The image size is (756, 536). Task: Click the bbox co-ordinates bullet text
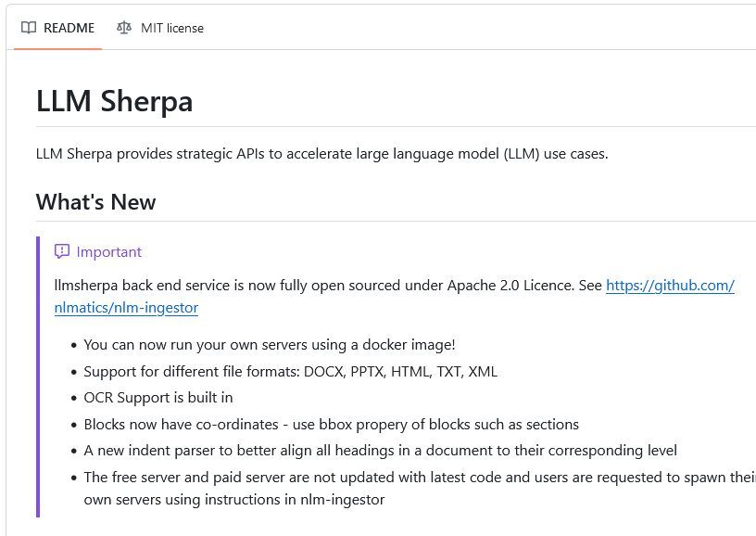[332, 424]
